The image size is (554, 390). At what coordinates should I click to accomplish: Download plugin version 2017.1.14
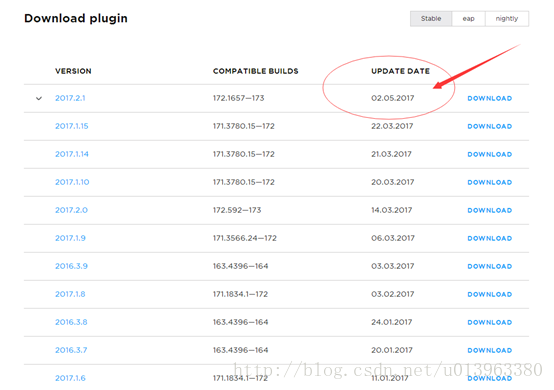click(x=489, y=154)
